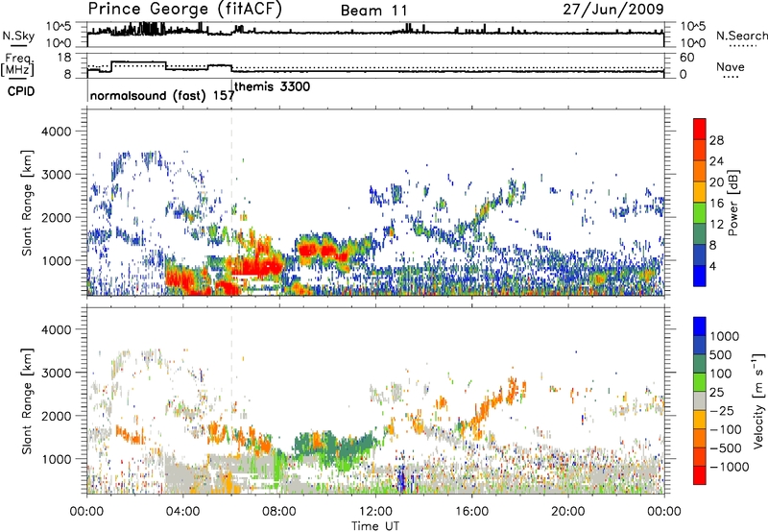Click the 'Velocity [m s-1]' colorbar title
The width and height of the screenshot is (768, 532).
(x=759, y=400)
